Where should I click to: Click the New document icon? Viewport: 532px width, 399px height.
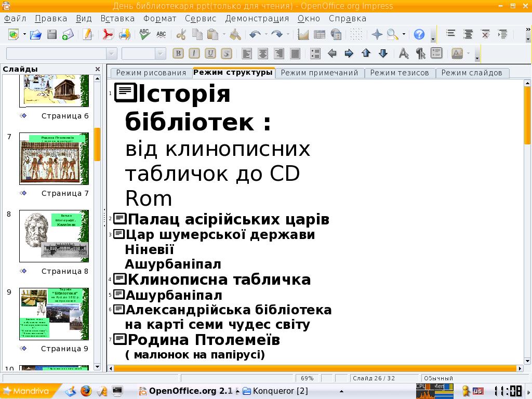14,34
